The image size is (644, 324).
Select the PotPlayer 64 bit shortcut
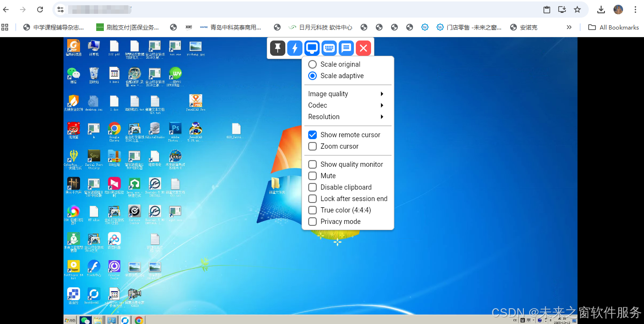[x=73, y=267]
